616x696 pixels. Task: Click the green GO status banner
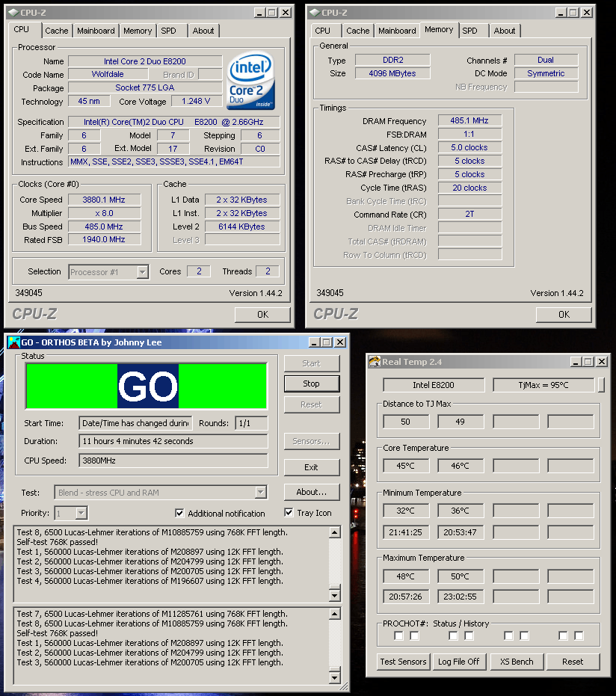[x=147, y=386]
